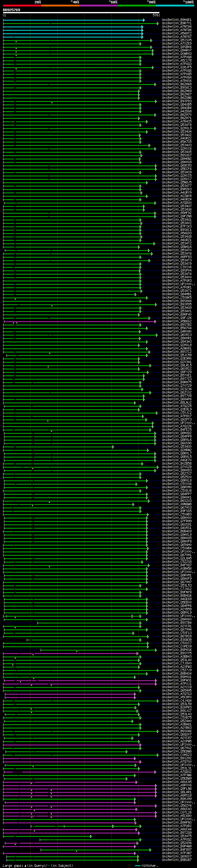Open hit UniRef100_Q9FJZ6
This screenshot has width=197, height=868.
click(x=176, y=318)
